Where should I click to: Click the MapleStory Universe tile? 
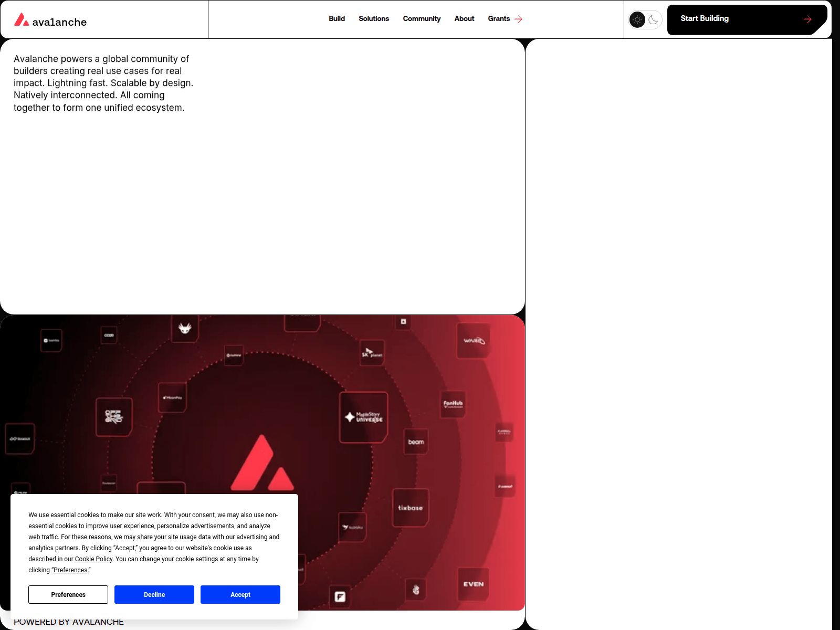coord(363,417)
